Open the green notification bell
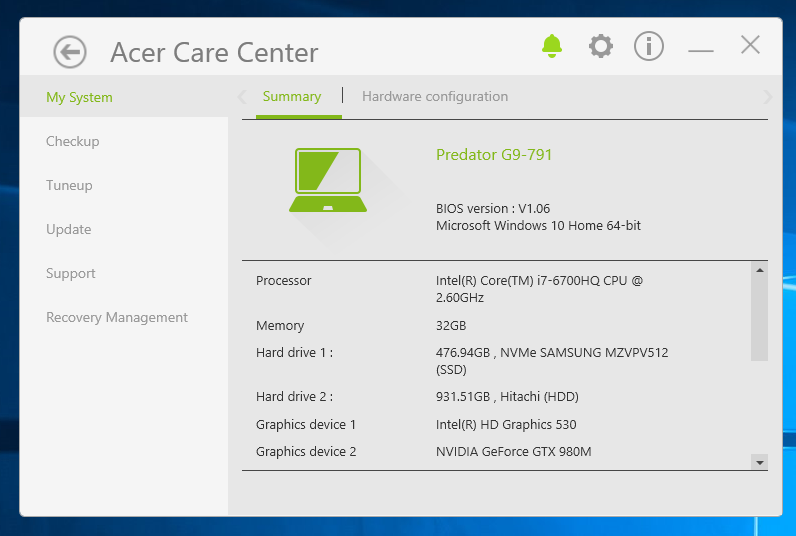 [x=552, y=46]
